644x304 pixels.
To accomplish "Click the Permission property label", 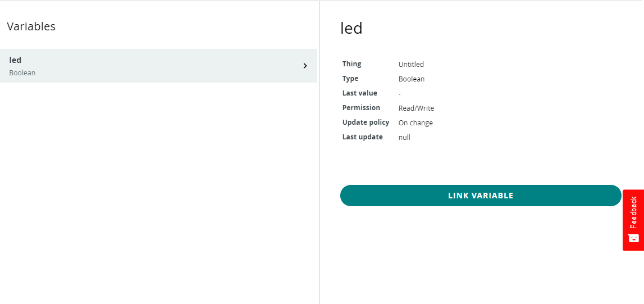I will coord(361,108).
